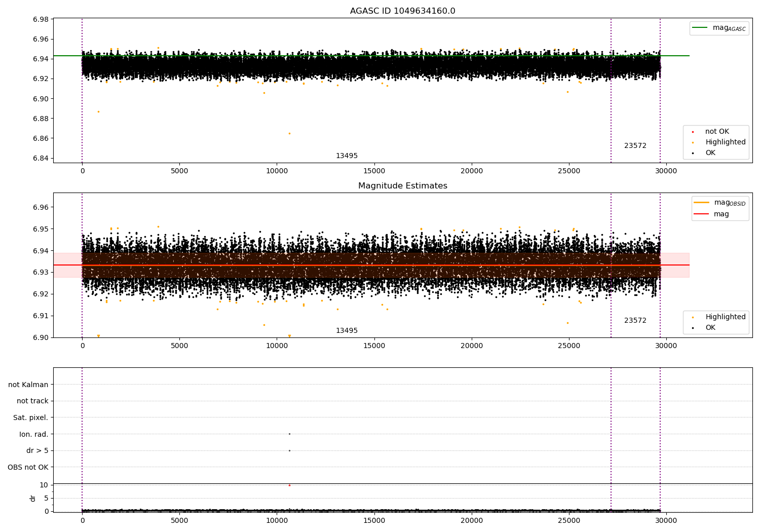Click the orange mag OBSID legend line
This screenshot has width=760, height=532.
pyautogui.click(x=701, y=203)
